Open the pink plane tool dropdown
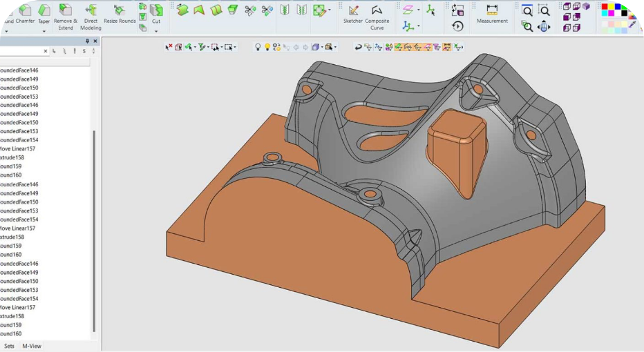 (419, 10)
